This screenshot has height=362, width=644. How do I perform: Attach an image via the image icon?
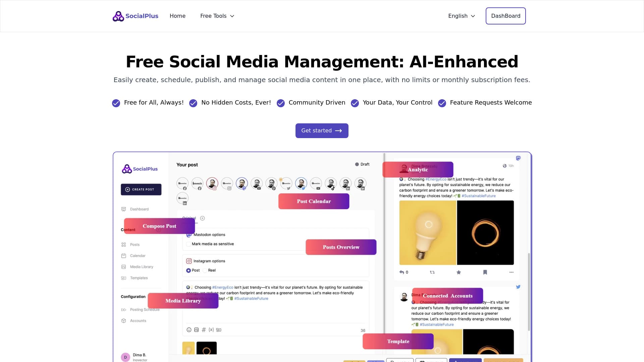[x=196, y=330]
